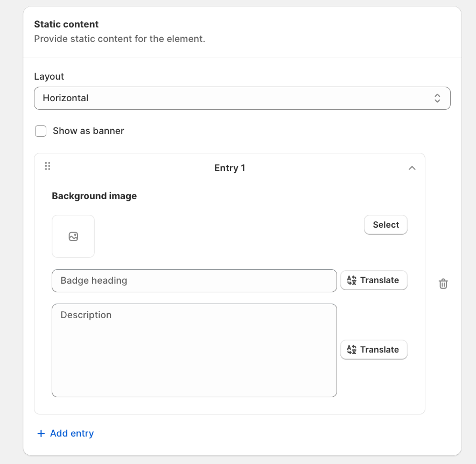Click Select for background image
This screenshot has height=464, width=476.
386,225
